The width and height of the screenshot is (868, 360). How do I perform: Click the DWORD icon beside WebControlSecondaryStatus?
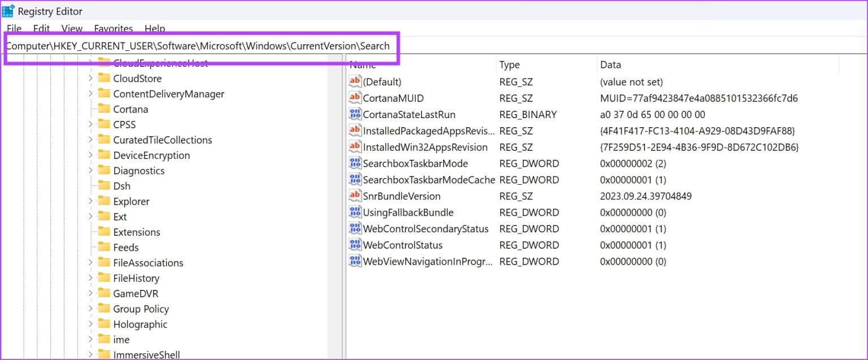(355, 229)
